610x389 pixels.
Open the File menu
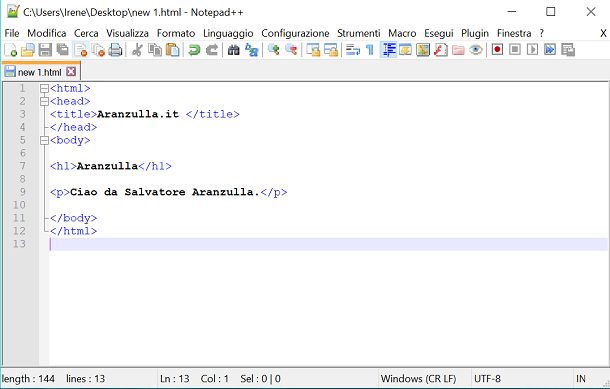[12, 33]
